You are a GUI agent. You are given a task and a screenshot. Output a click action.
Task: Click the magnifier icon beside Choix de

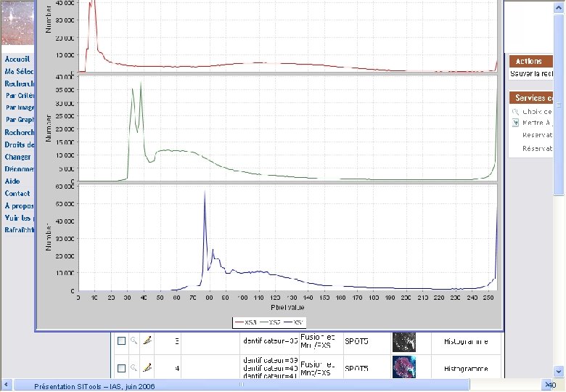point(515,112)
